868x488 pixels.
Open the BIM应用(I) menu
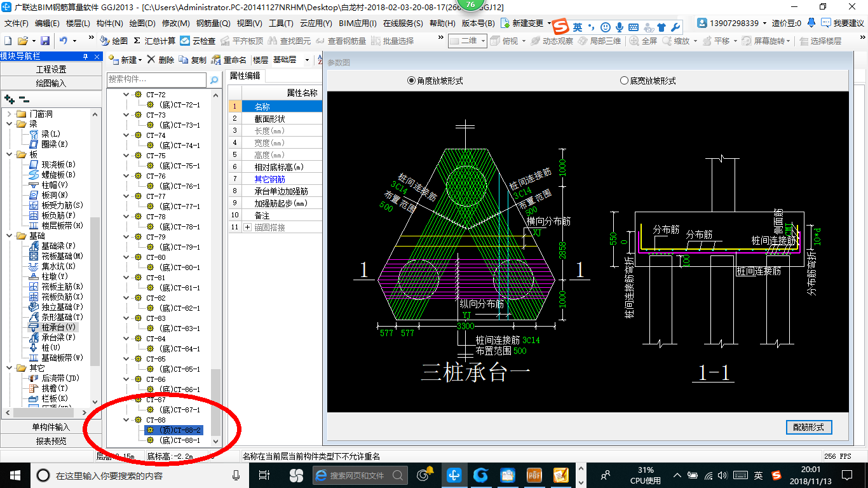coord(358,24)
